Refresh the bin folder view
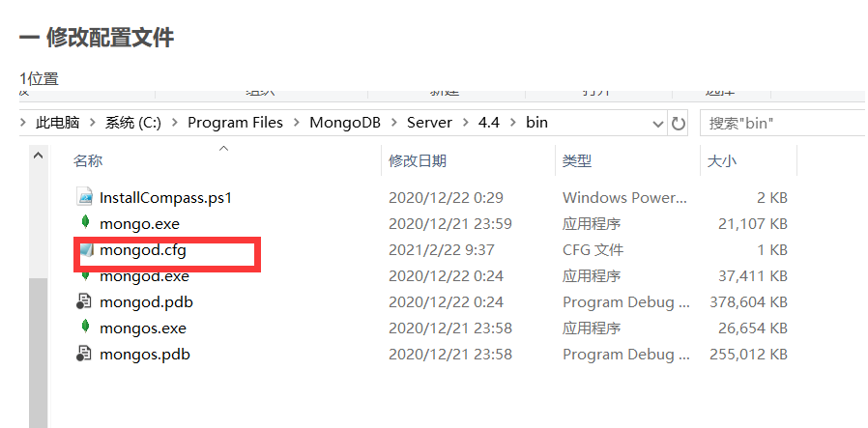 pos(679,123)
